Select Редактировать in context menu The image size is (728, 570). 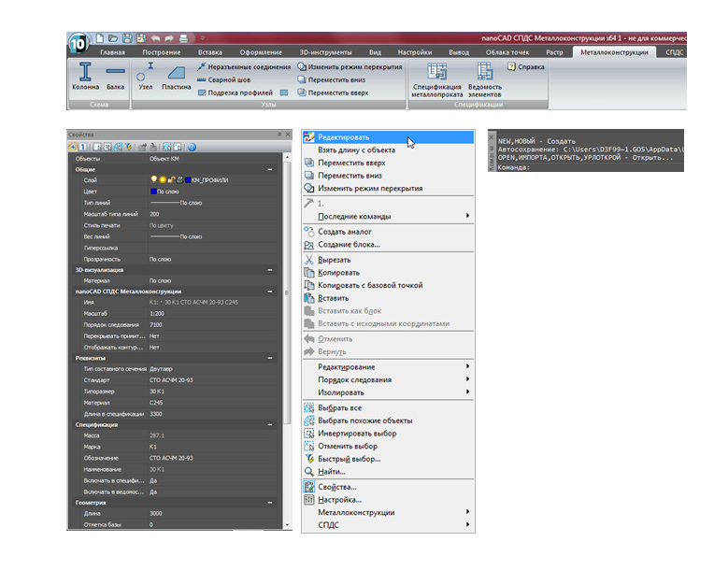click(x=388, y=137)
